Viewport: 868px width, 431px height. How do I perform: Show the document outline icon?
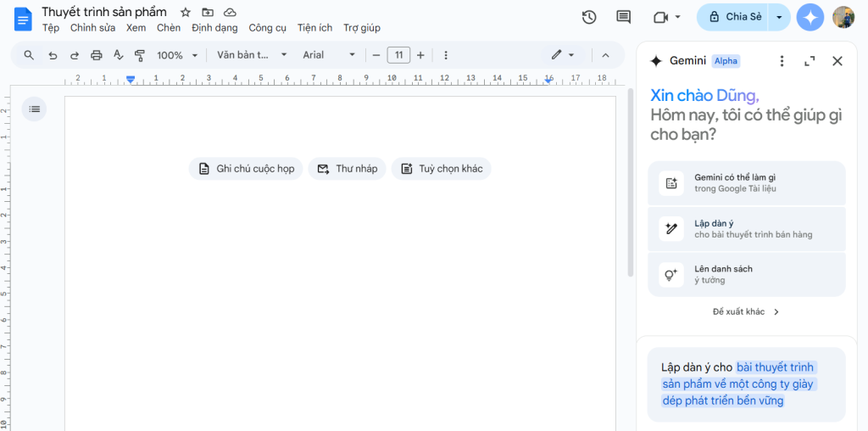(34, 109)
